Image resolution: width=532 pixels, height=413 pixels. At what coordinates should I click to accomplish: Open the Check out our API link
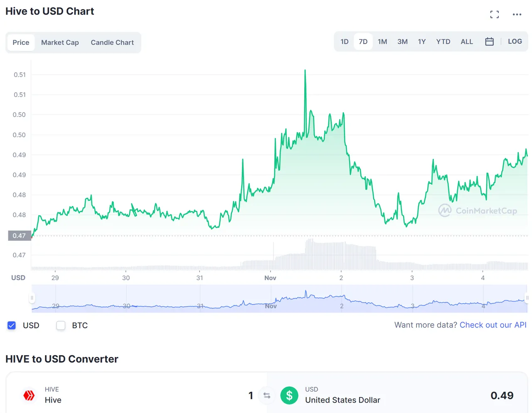[493, 325]
